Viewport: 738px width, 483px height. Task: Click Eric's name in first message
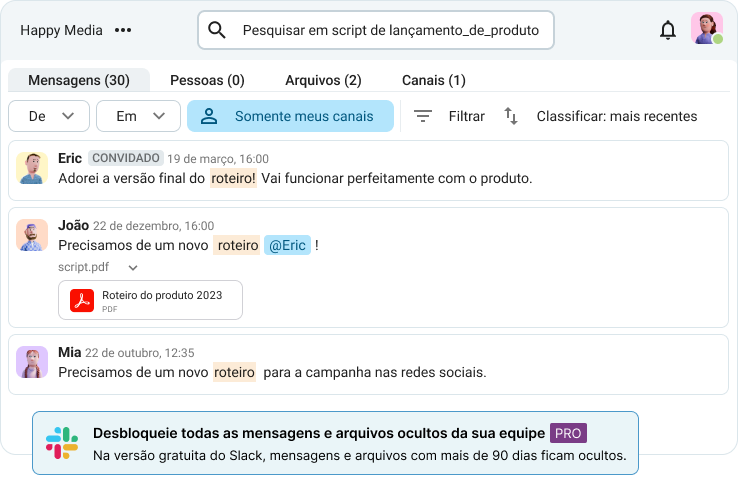[x=70, y=158]
